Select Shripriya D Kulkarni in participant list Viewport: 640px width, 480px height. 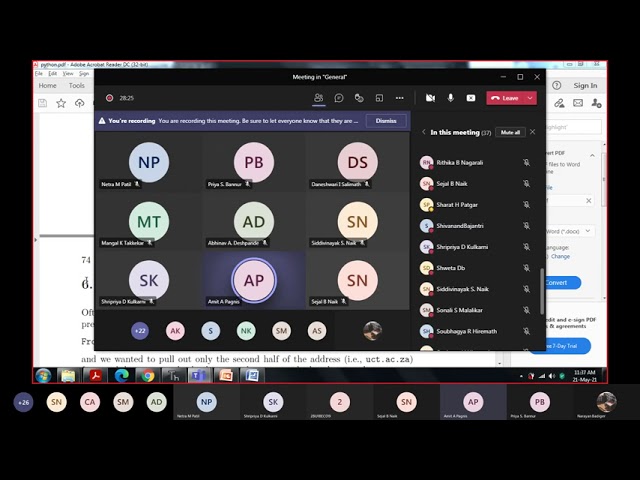pos(476,247)
